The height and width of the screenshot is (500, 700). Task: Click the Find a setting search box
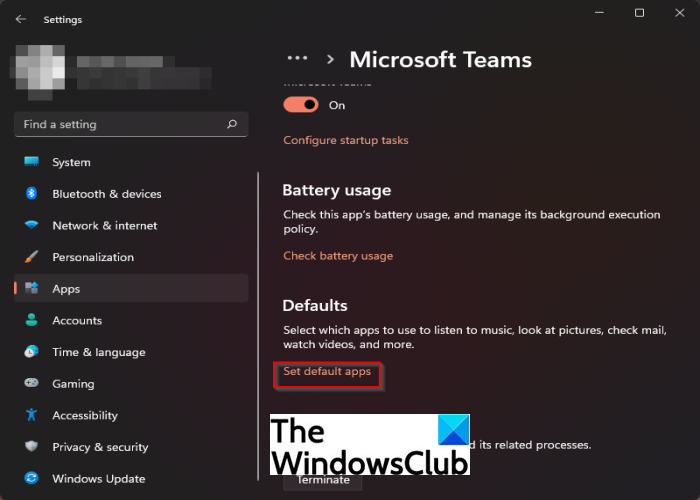tap(120, 125)
